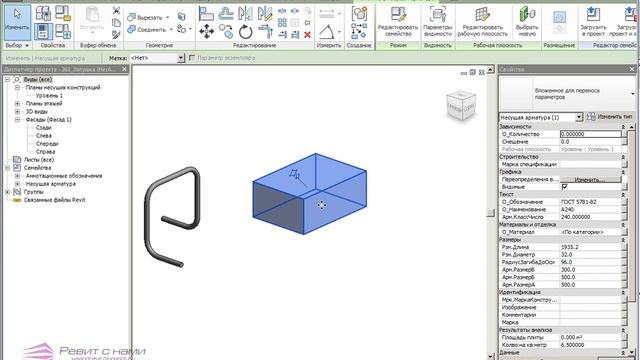Collapse the Зависимости properties group
Screen dimensions: 640x360
(623, 127)
